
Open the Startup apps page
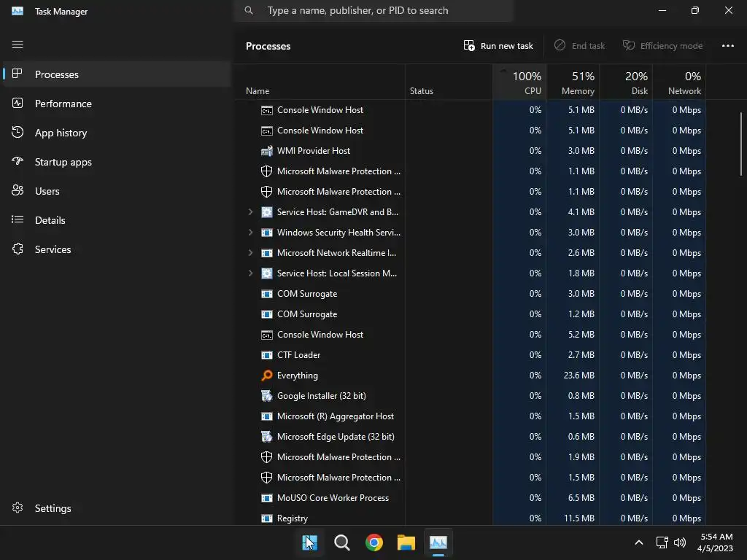[x=117, y=161]
